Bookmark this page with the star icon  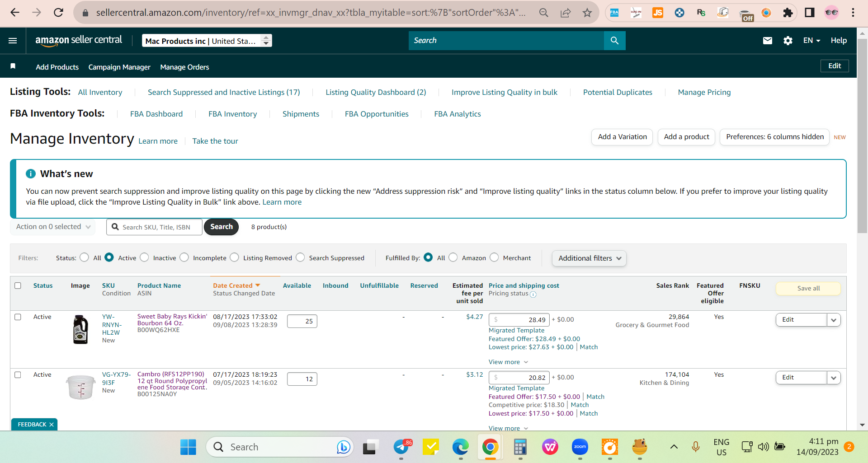coord(587,13)
